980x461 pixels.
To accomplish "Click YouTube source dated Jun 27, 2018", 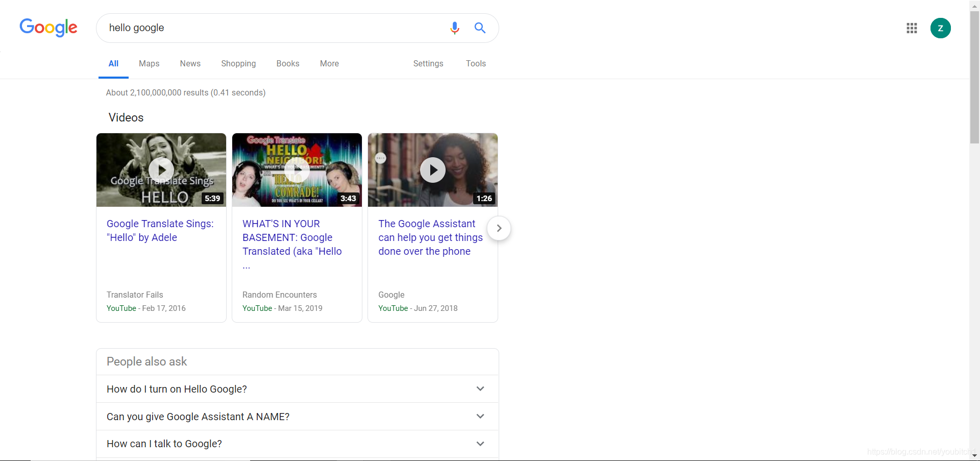I will click(x=393, y=308).
